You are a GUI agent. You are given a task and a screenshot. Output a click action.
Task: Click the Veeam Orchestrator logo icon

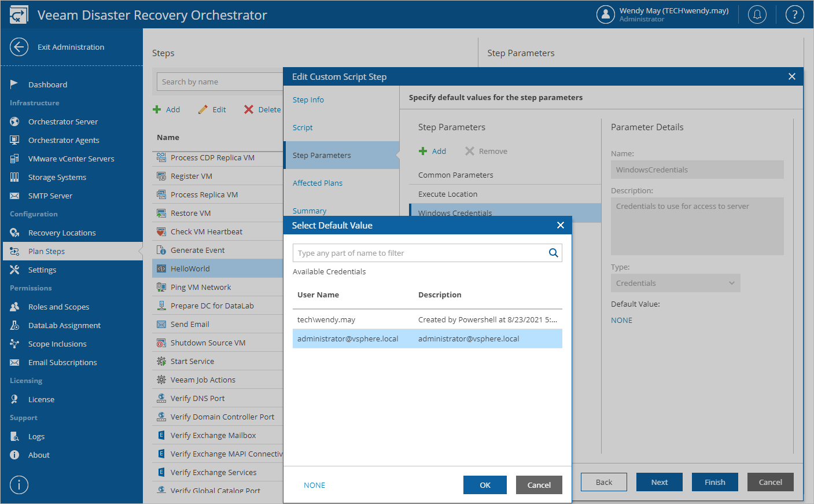coord(19,15)
